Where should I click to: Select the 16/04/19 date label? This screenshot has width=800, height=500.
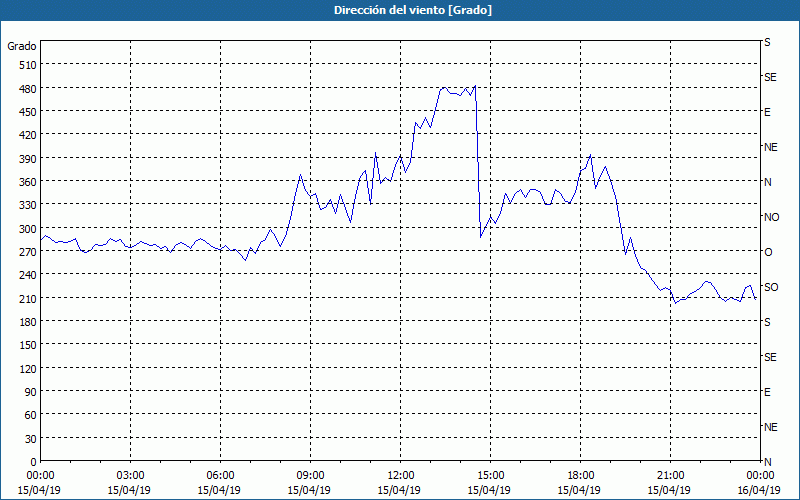759,490
